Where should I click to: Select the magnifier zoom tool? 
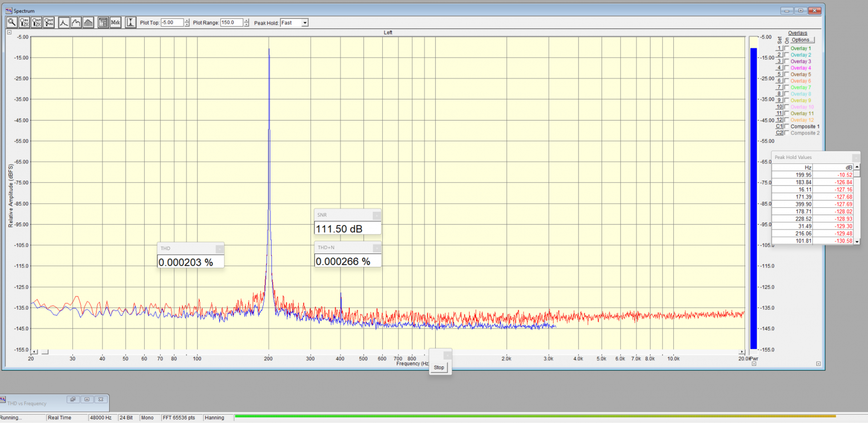click(11, 22)
